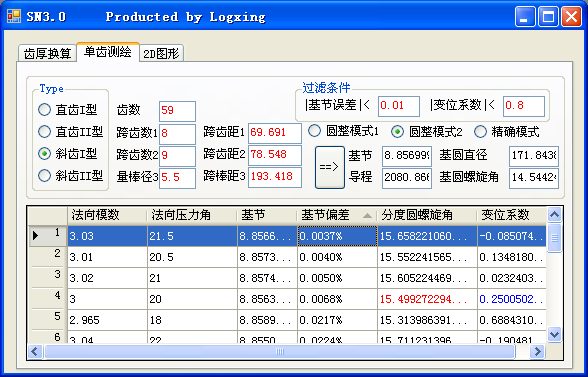Maximize the SN3.0 window
Screen dimensions: 588x377
(548, 17)
